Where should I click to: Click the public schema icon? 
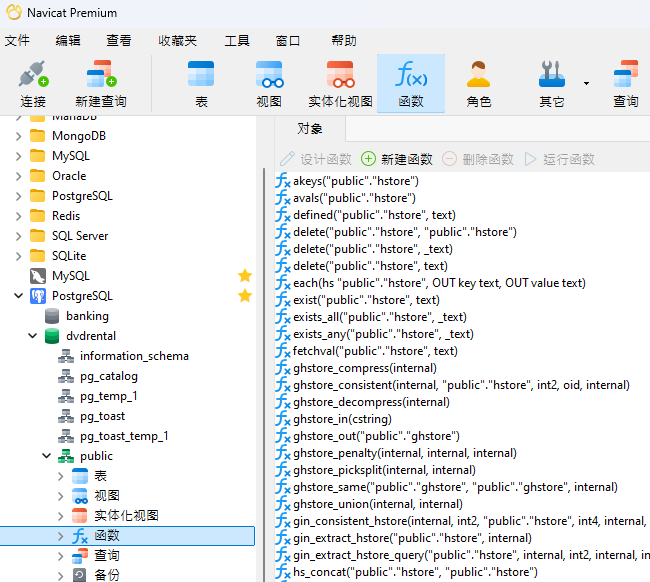click(x=66, y=456)
